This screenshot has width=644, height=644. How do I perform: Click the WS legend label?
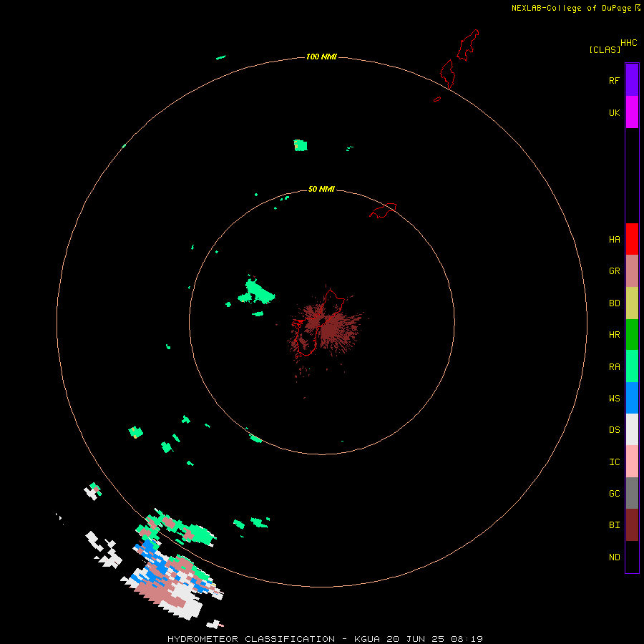[614, 399]
